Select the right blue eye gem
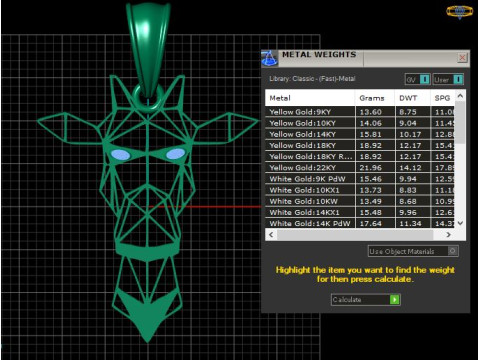The height and width of the screenshot is (360, 480). [175, 154]
